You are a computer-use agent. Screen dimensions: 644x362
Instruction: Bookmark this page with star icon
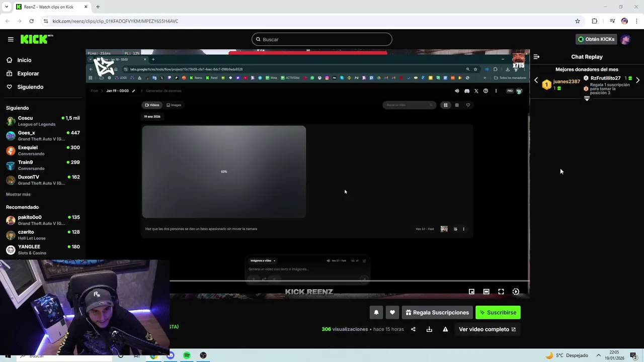578,21
